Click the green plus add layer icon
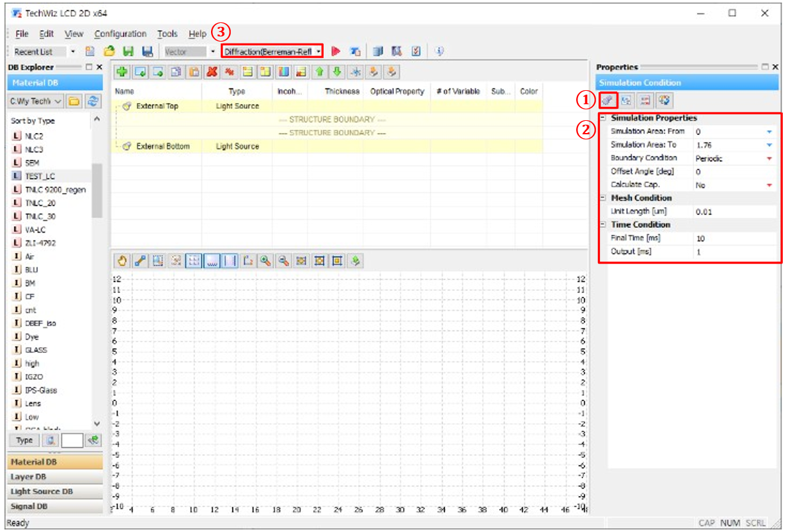 (122, 73)
